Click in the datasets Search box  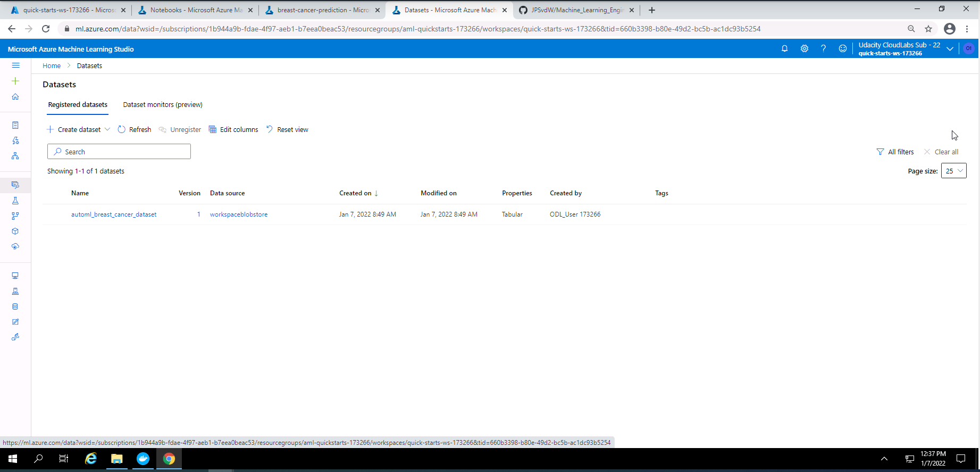119,152
